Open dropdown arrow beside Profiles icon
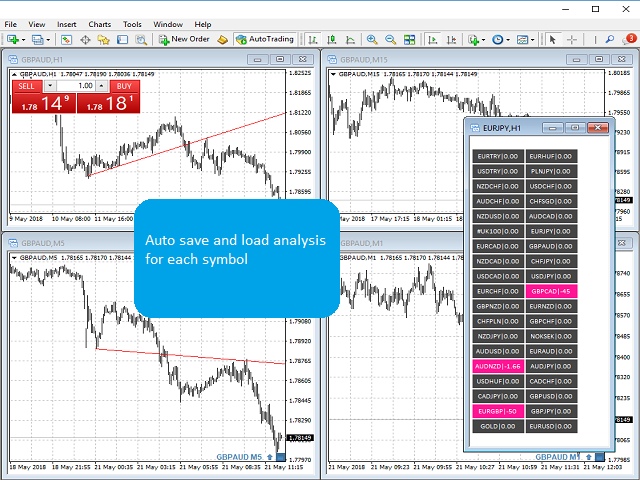The image size is (640, 480). [48, 40]
